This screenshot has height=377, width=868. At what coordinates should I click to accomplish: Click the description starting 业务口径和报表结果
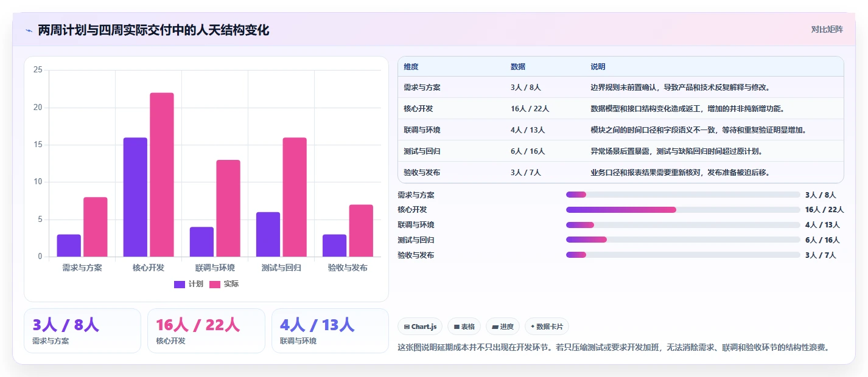(680, 173)
